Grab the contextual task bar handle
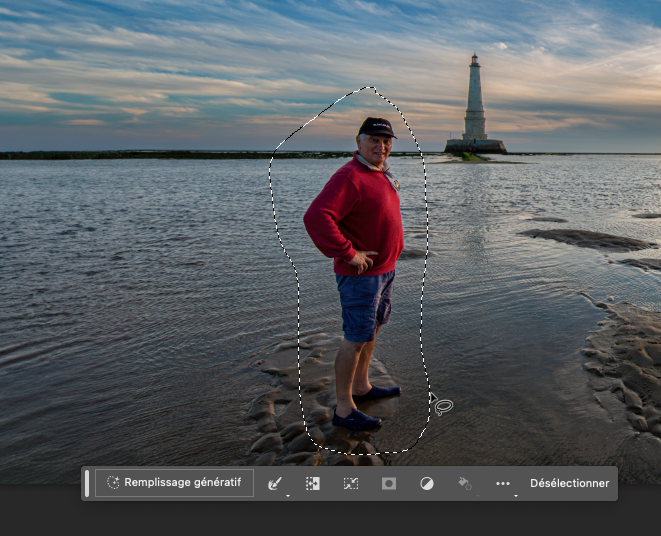 click(87, 483)
